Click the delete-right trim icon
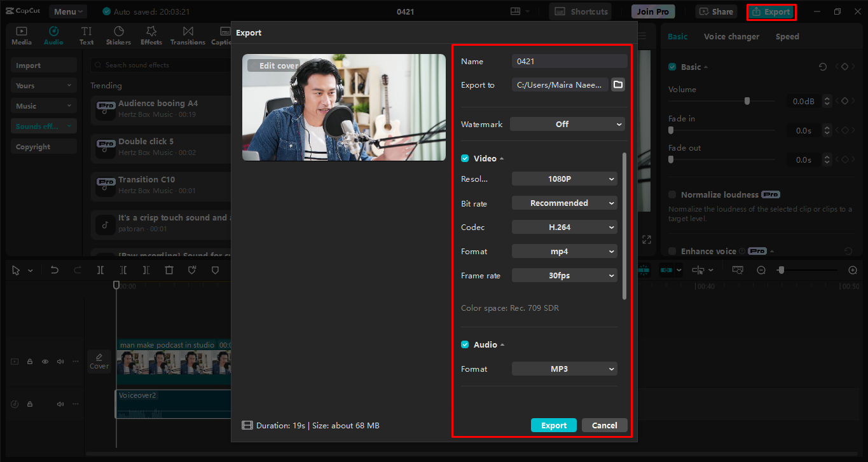868x462 pixels. click(146, 270)
